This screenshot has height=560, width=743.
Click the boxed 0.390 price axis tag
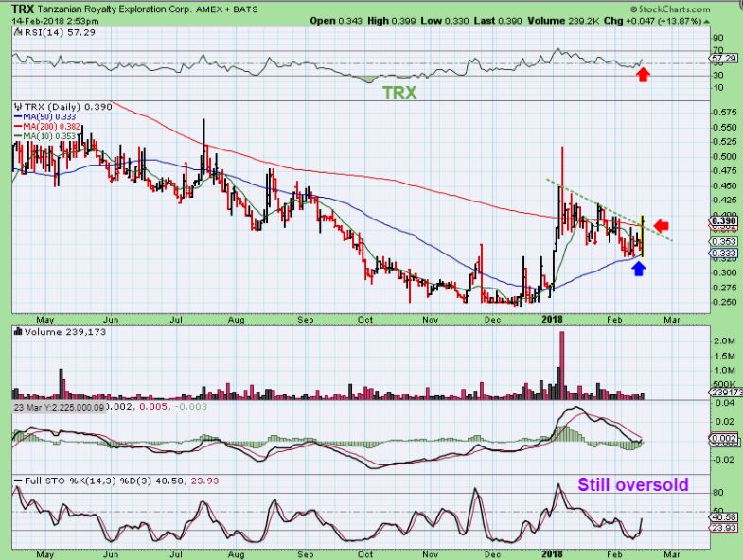coord(724,220)
